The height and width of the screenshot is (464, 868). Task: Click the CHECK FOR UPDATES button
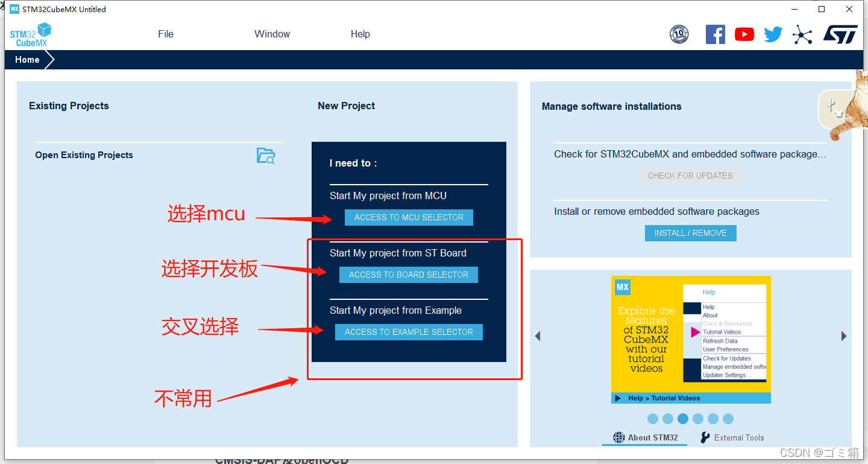pos(690,176)
